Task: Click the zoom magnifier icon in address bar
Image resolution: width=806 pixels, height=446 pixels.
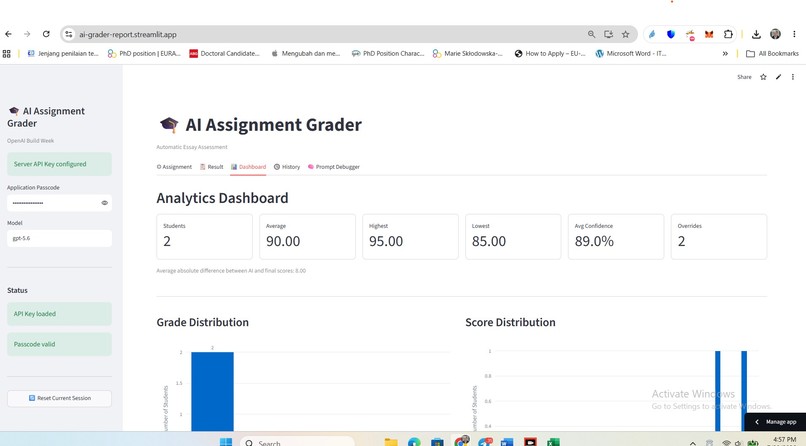Action: click(x=592, y=34)
